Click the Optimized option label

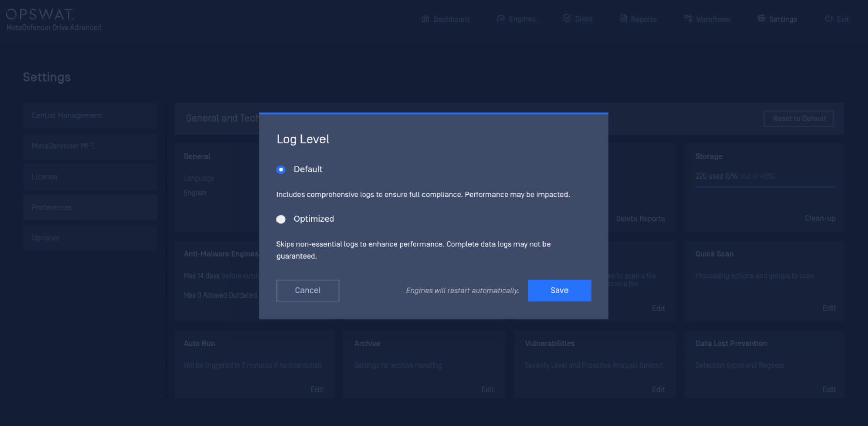(314, 219)
